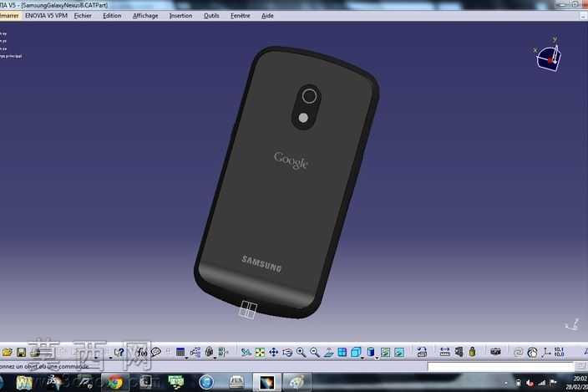Viewport: 588px width, 392px height.
Task: Open the ENOVIA V5 VPM menu
Action: click(x=46, y=16)
